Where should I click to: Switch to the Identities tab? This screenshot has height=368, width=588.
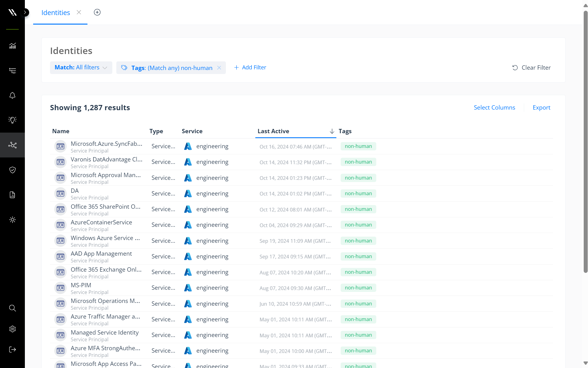(x=56, y=13)
